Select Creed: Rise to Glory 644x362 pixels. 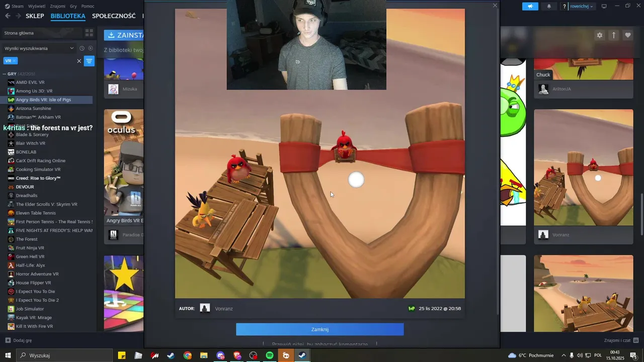point(38,178)
